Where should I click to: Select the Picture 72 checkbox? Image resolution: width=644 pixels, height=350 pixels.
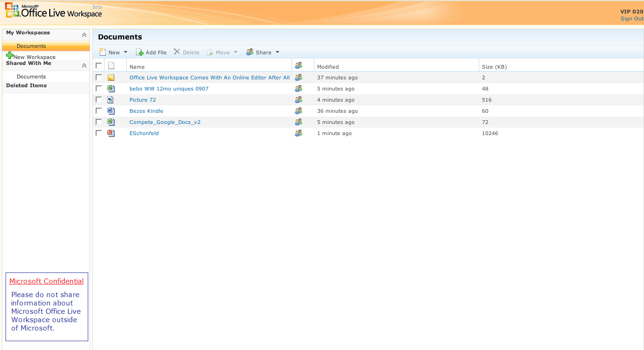pos(98,99)
